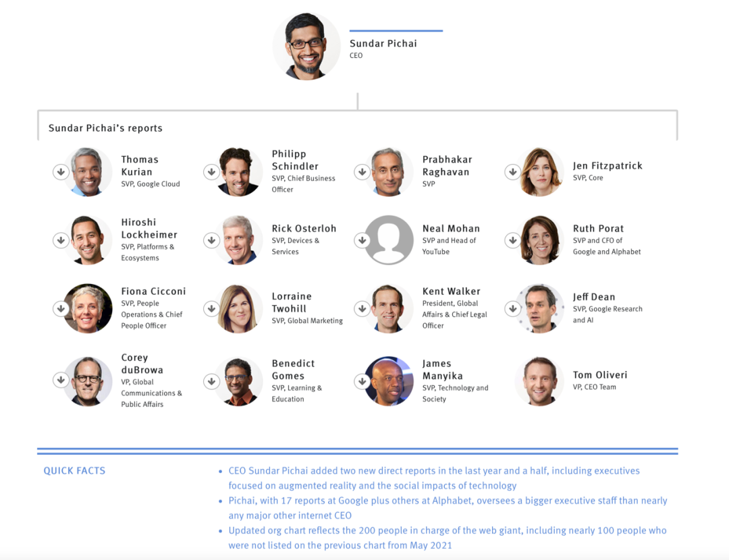Click Fiona Cicconi's photo
Screen dimensions: 729x560
(x=88, y=308)
